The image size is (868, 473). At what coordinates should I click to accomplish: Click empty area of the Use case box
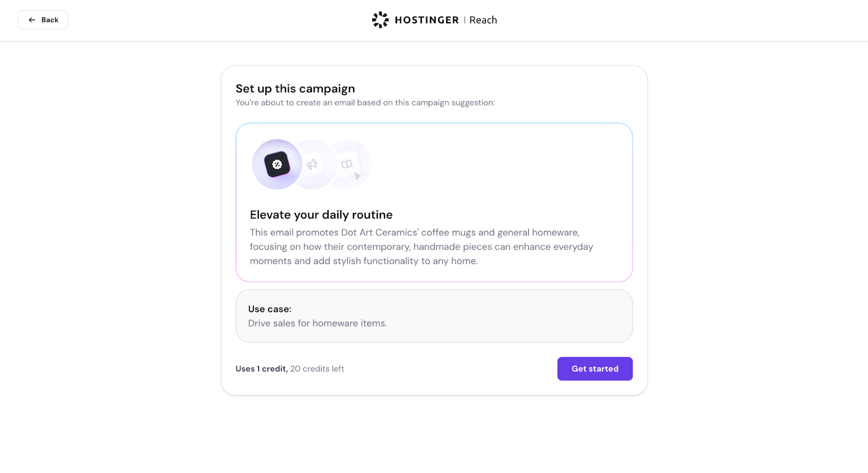click(x=515, y=316)
